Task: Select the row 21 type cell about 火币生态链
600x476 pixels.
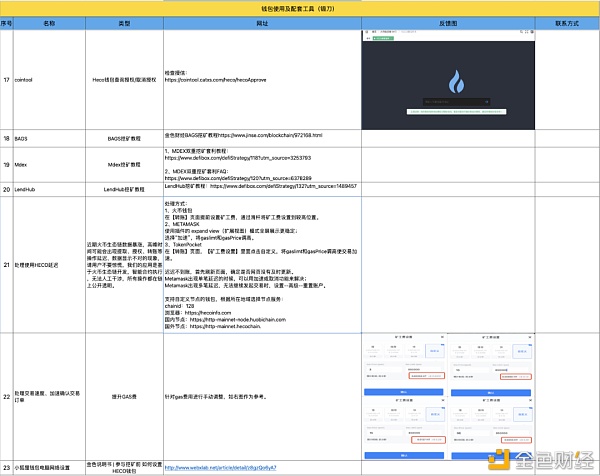Action: (x=124, y=265)
